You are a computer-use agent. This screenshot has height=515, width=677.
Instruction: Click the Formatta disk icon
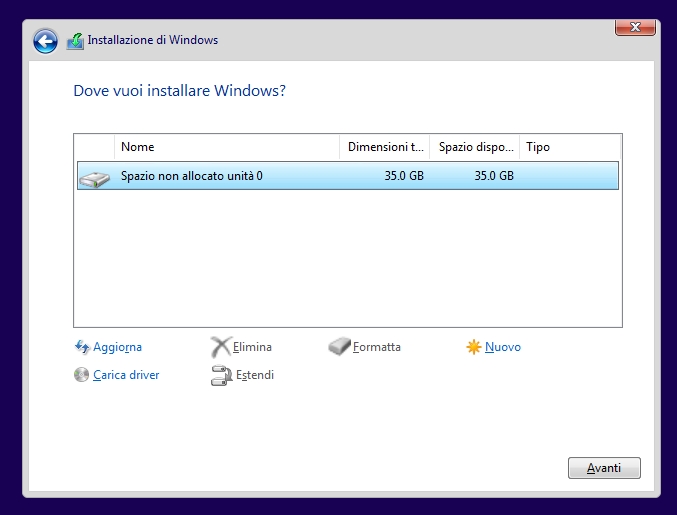click(339, 347)
